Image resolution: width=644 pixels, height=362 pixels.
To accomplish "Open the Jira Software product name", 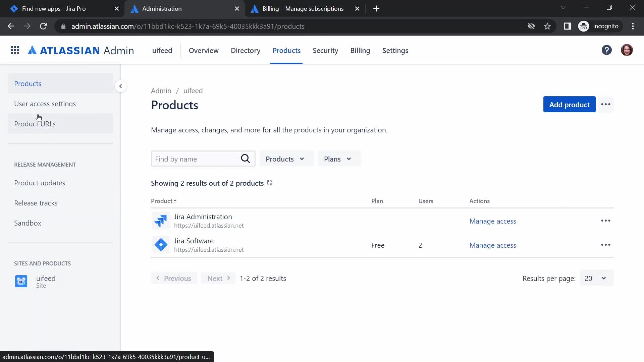I will pos(194,241).
